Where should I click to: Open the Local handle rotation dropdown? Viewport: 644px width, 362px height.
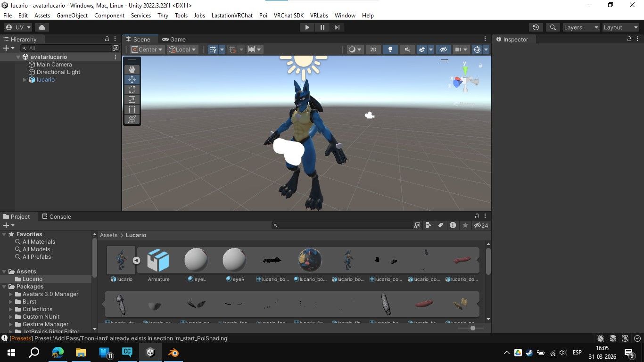[182, 49]
